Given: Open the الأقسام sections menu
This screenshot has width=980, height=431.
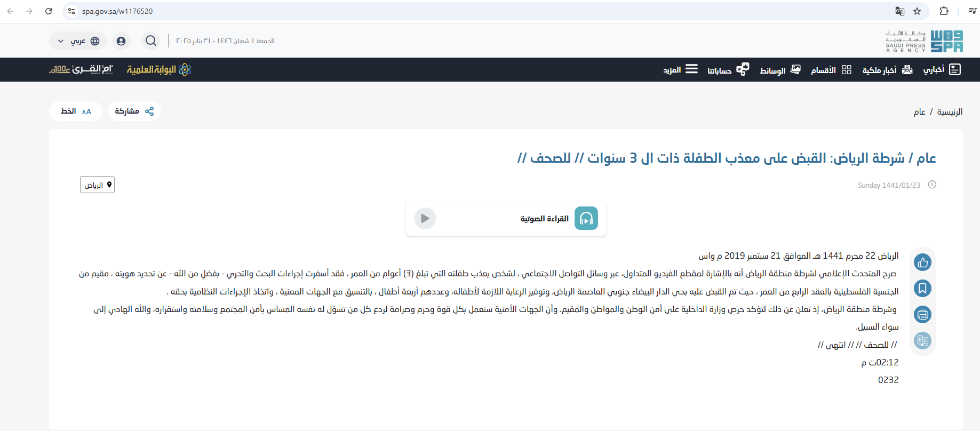Looking at the screenshot, I should coord(831,70).
